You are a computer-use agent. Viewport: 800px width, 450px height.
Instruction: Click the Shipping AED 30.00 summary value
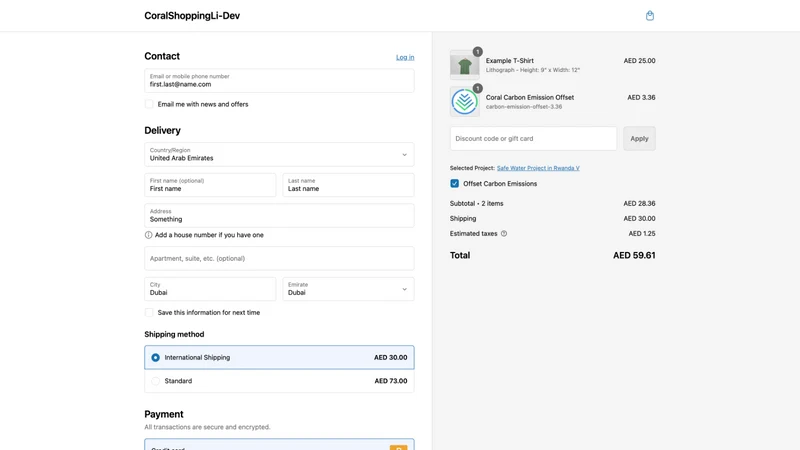pyautogui.click(x=639, y=218)
